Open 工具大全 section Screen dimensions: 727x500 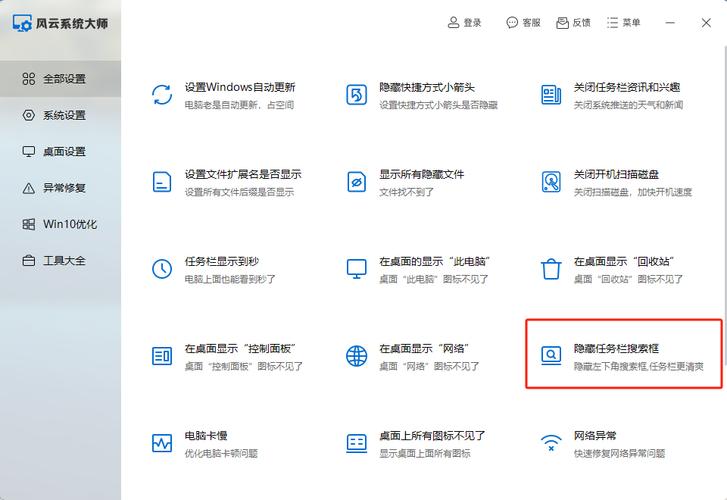pyautogui.click(x=60, y=261)
